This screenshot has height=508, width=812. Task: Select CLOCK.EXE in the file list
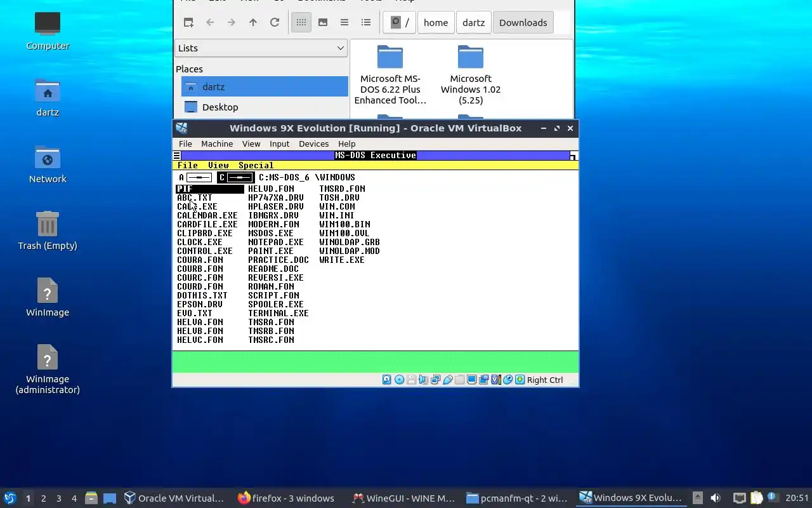click(200, 242)
